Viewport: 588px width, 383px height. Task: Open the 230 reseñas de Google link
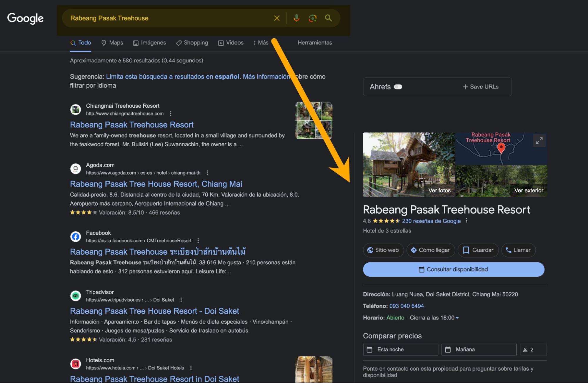(431, 221)
